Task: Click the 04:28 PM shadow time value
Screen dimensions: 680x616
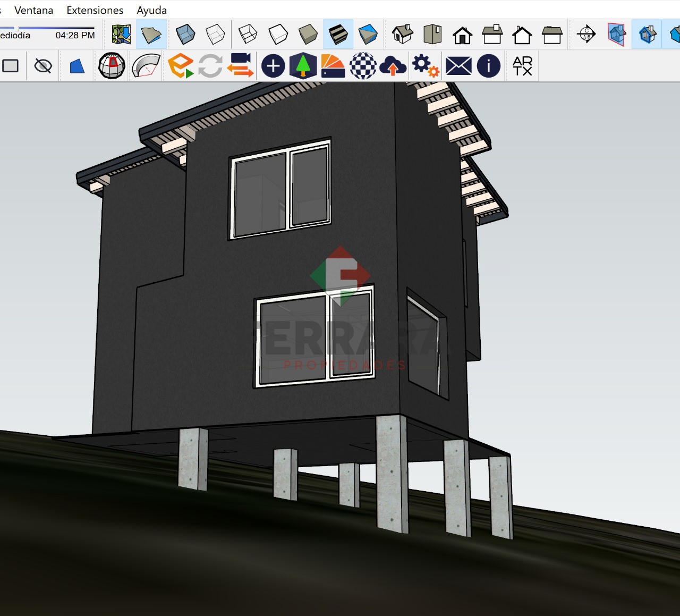Action: pyautogui.click(x=75, y=36)
